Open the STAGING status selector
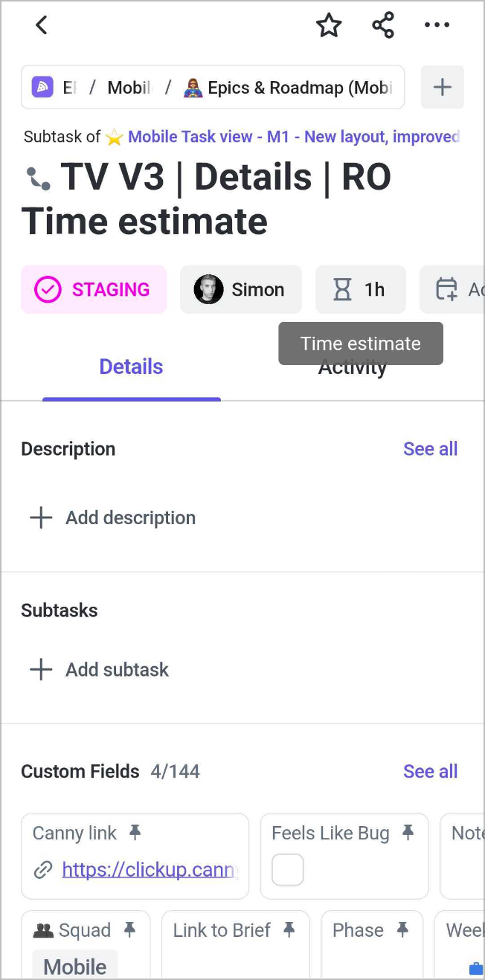Screen dimensions: 485x980 [94, 289]
